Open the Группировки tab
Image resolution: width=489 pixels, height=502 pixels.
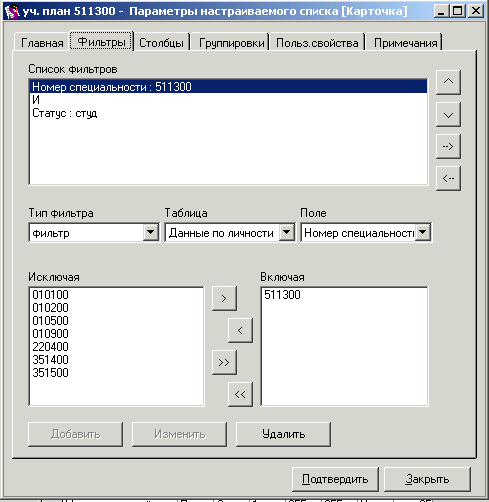231,43
